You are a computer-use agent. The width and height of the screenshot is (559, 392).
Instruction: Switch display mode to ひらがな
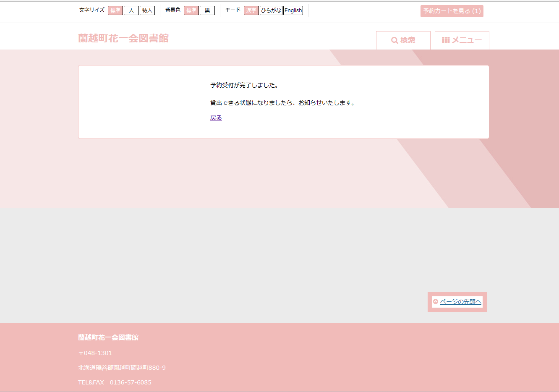[x=271, y=10]
